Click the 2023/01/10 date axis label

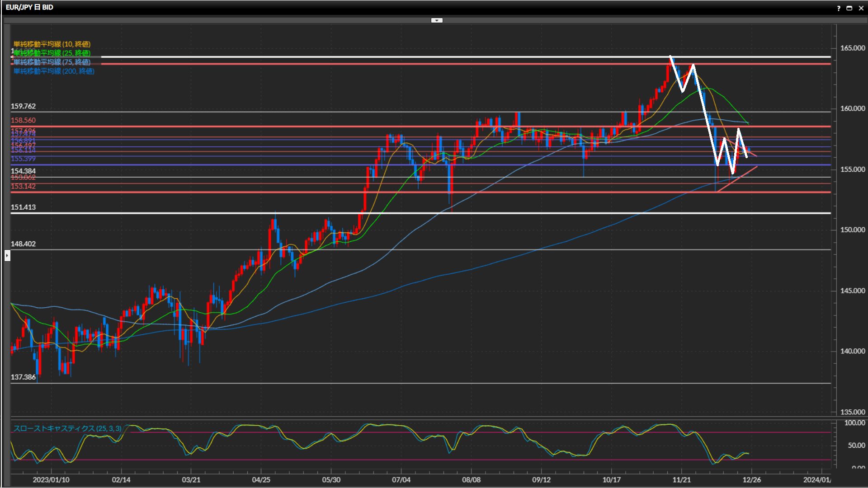[51, 479]
